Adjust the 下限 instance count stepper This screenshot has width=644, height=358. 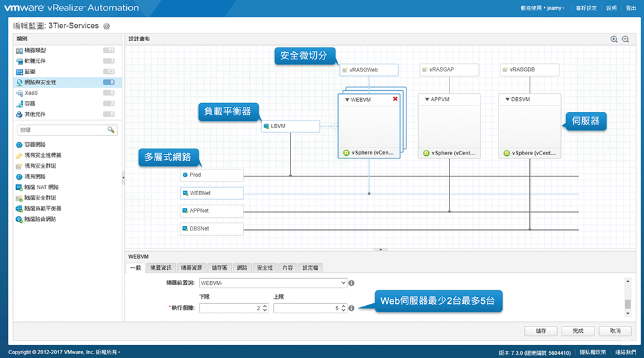265,308
